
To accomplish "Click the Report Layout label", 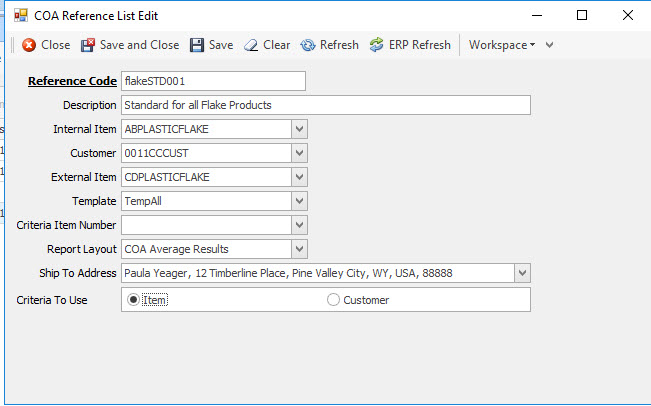I will coord(82,249).
